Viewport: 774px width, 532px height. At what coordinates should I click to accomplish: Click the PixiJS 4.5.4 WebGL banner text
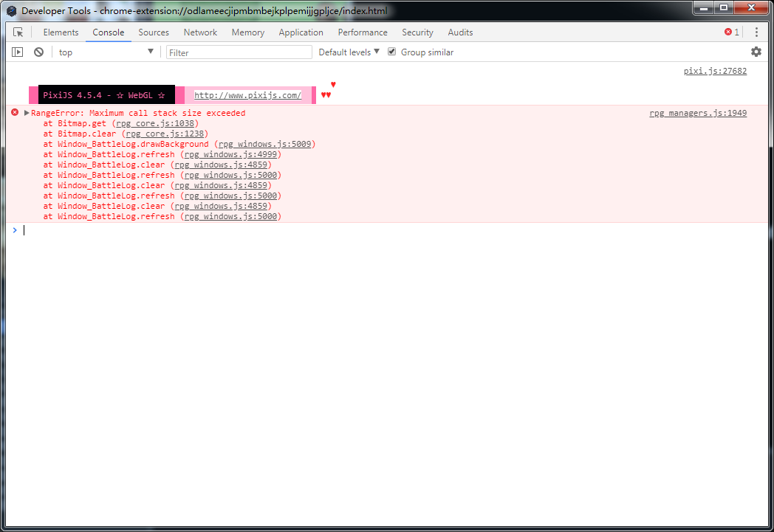(104, 95)
